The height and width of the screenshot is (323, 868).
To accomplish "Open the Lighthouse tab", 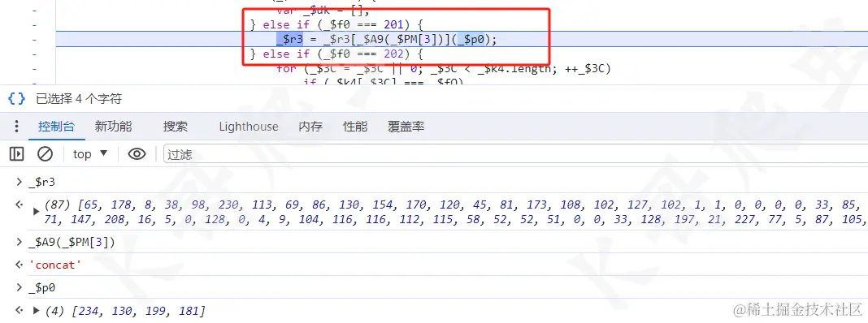I will [x=249, y=126].
